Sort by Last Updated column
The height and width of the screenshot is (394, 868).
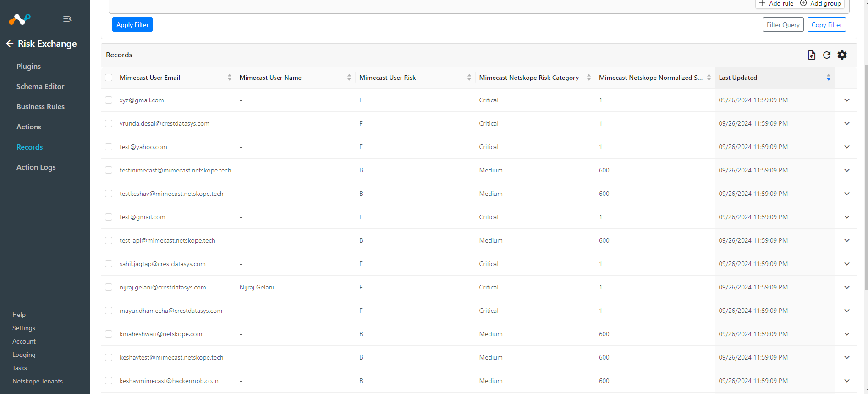[829, 78]
